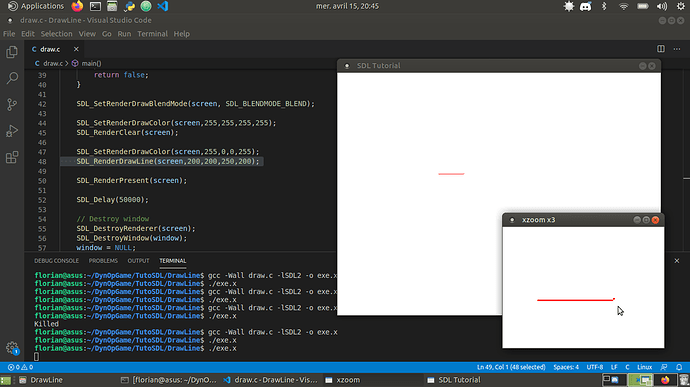Select the Terminal panel tab
The width and height of the screenshot is (690, 387).
172,261
